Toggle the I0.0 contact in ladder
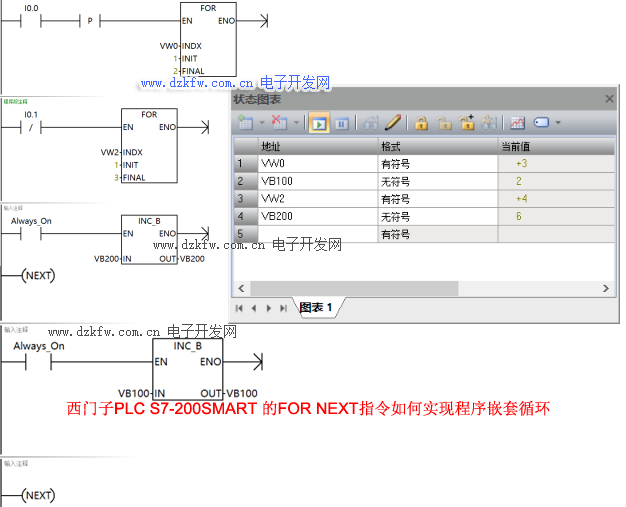Screen dimensions: 626x507 pyautogui.click(x=45, y=20)
